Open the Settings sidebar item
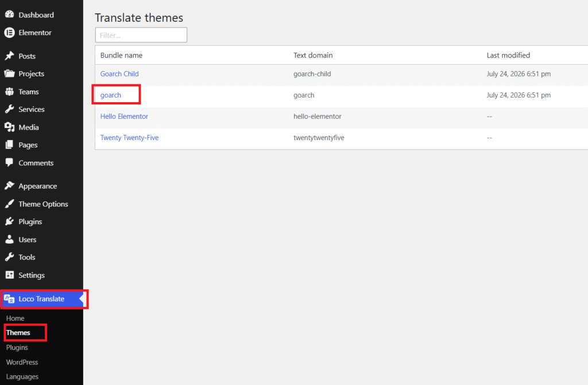The width and height of the screenshot is (588, 385). tap(32, 275)
